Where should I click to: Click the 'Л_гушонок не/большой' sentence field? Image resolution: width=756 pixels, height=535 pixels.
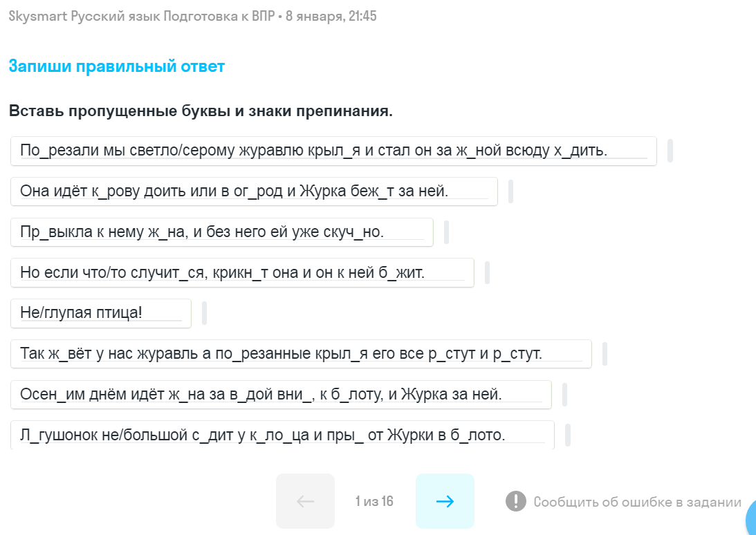282,435
